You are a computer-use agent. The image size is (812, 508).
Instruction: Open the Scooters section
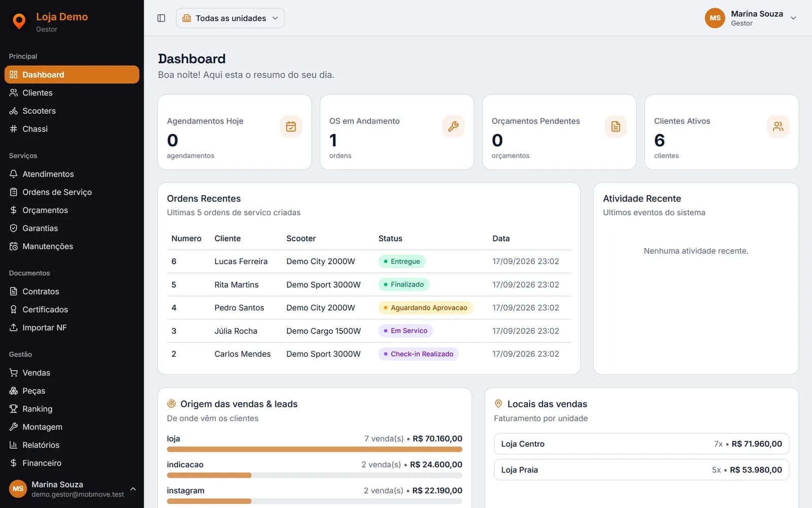tap(72, 111)
